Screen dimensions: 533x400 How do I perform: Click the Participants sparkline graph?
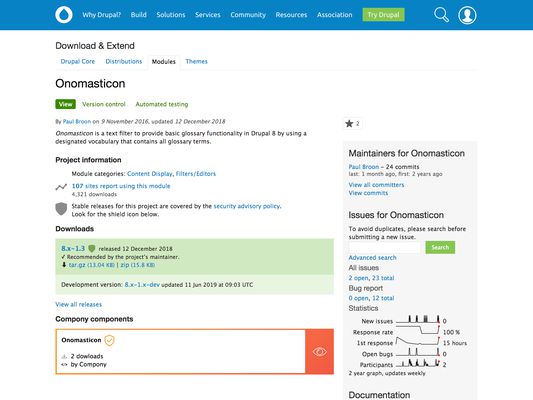[x=418, y=363]
